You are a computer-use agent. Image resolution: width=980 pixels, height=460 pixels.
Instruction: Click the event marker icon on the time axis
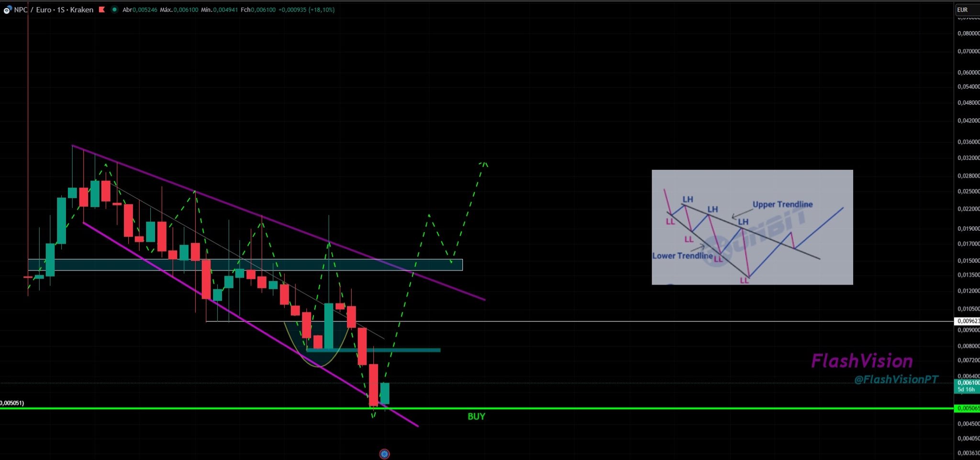(x=384, y=454)
